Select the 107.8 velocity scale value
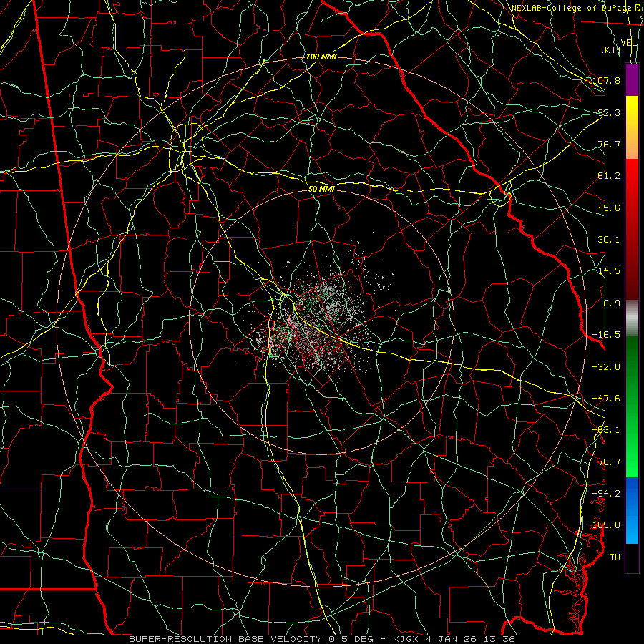The image size is (644, 644). point(606,80)
